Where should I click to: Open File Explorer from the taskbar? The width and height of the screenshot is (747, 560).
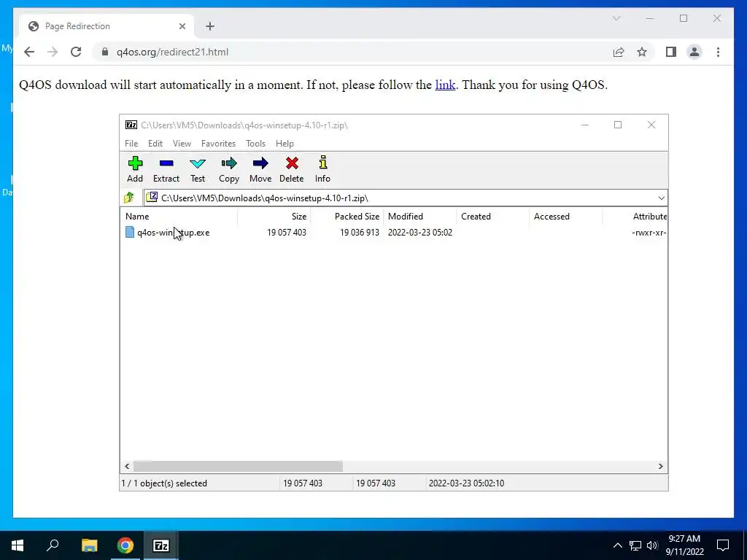point(89,545)
